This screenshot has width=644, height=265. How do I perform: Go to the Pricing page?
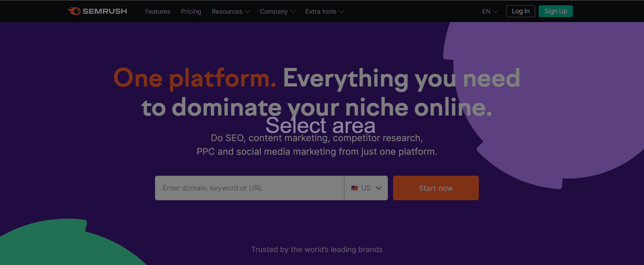(191, 12)
